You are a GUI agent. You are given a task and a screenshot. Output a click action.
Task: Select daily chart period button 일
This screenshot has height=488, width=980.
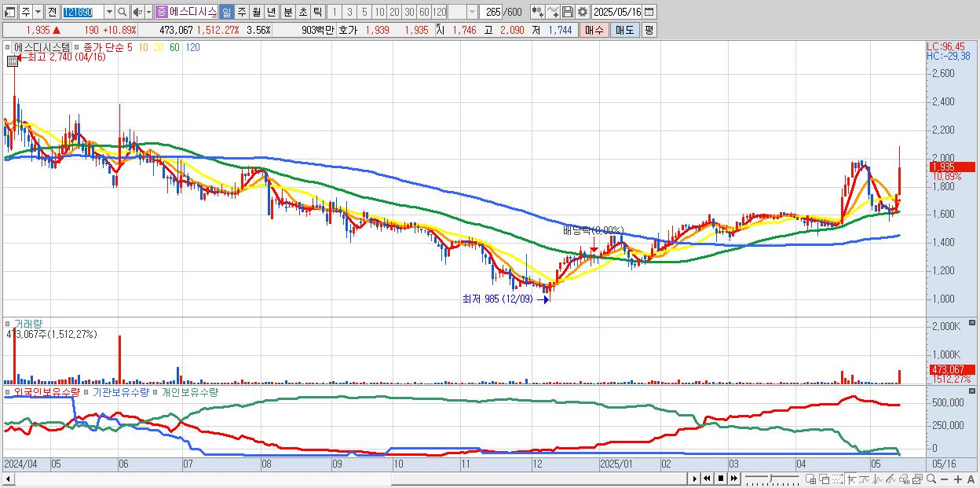[226, 13]
